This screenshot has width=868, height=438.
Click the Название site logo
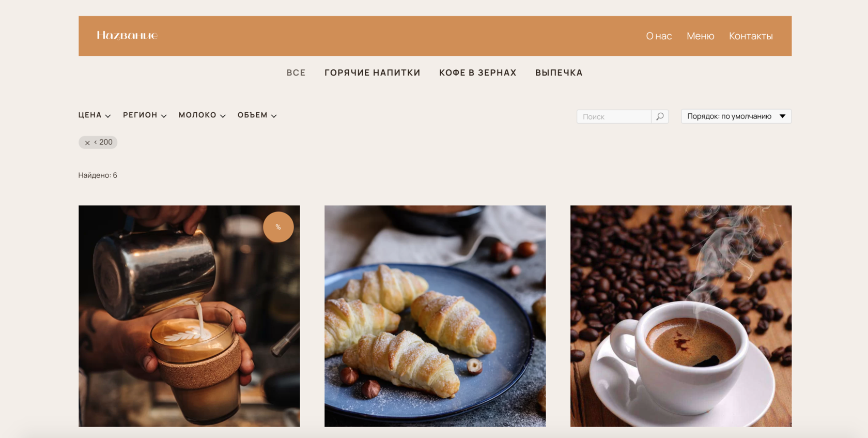[127, 36]
